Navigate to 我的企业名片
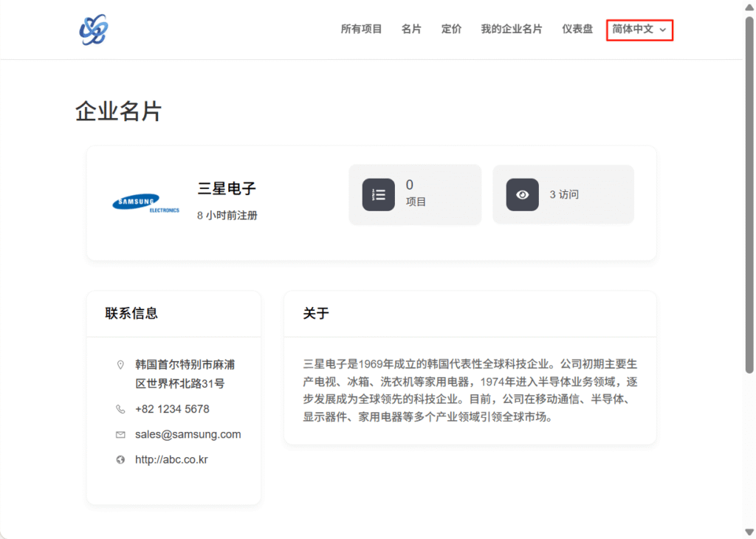 pyautogui.click(x=511, y=30)
